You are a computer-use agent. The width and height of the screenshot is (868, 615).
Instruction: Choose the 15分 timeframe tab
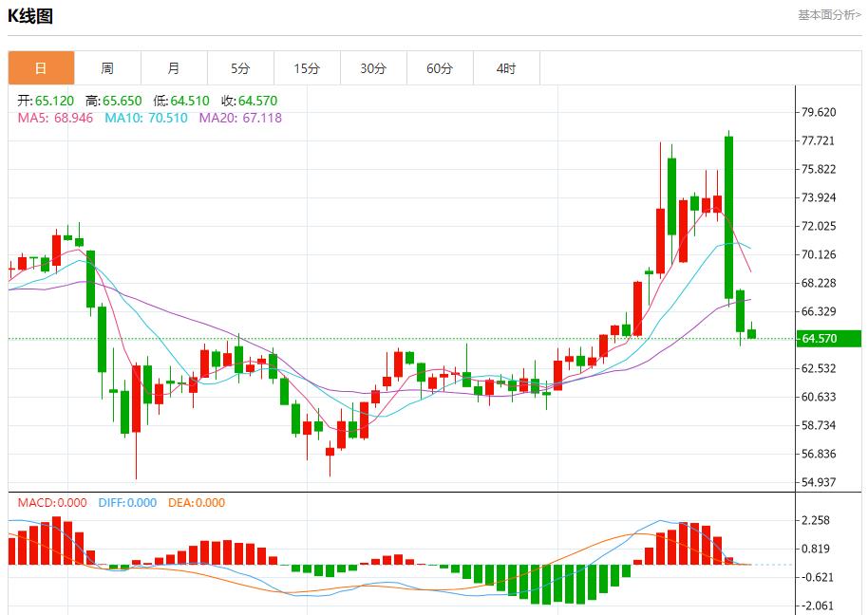[x=307, y=68]
